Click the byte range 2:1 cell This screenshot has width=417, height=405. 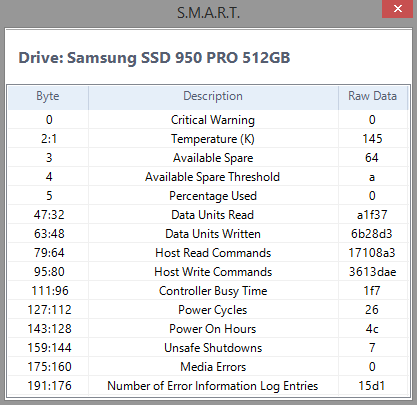tap(49, 139)
